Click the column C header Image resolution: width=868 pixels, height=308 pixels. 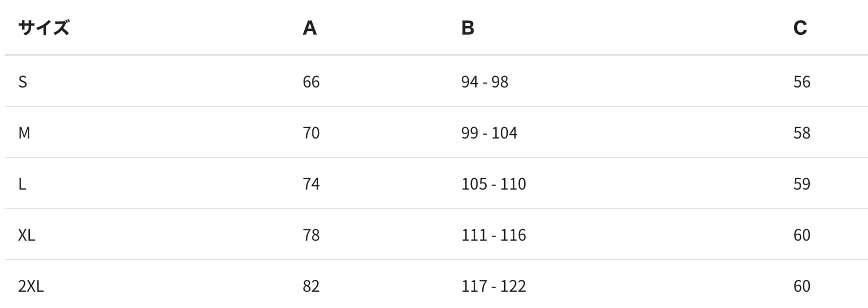pos(800,27)
